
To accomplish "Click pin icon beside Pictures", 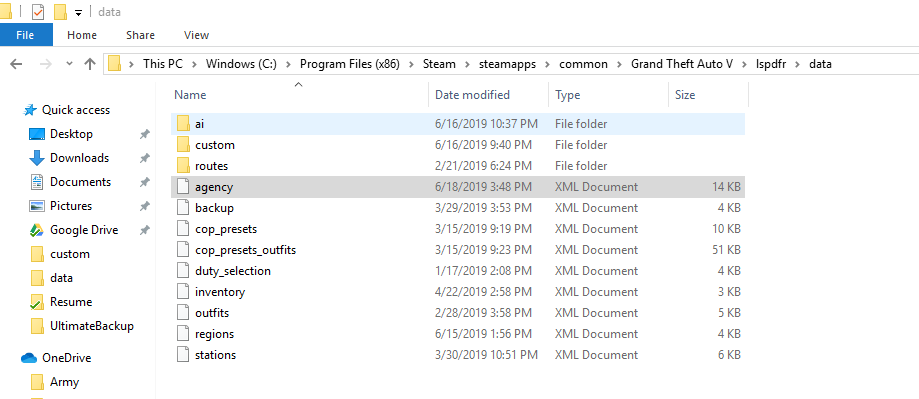I will (x=144, y=206).
